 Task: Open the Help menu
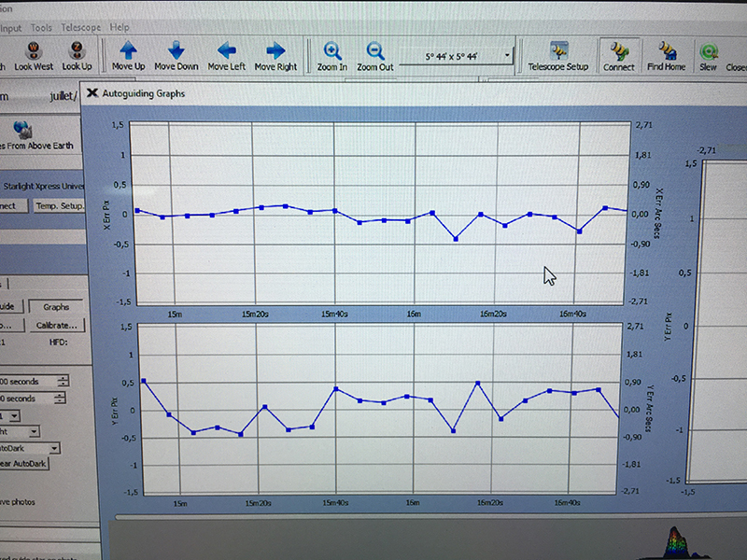click(120, 28)
